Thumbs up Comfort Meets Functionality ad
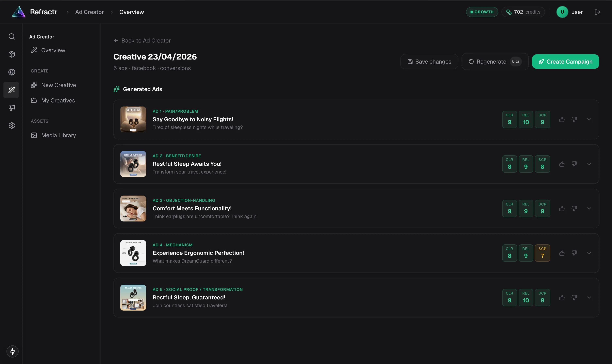Image resolution: width=612 pixels, height=364 pixels. click(x=562, y=209)
